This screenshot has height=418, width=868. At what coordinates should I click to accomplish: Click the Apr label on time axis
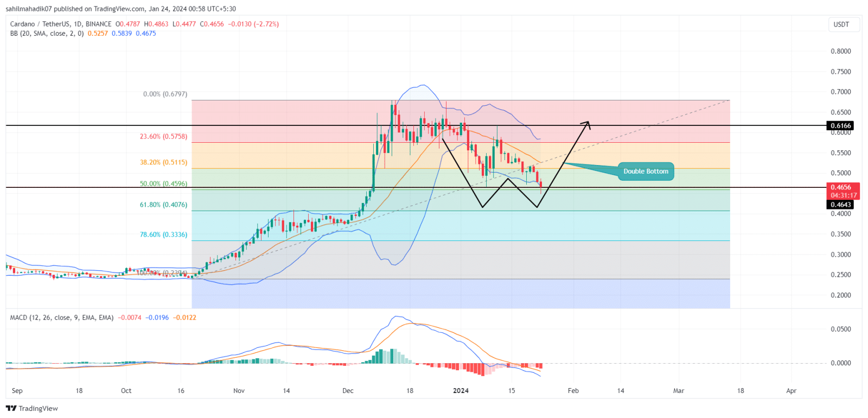tap(791, 390)
